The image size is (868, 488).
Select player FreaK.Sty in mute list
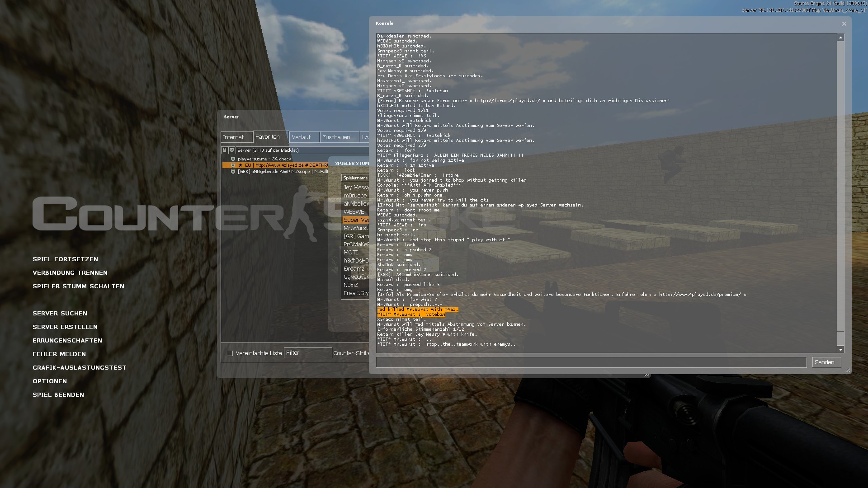[x=356, y=293]
